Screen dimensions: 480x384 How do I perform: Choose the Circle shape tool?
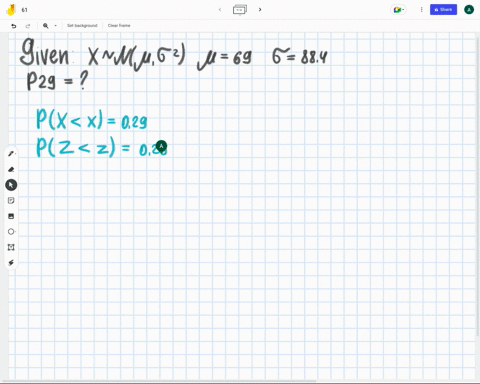tap(11, 232)
